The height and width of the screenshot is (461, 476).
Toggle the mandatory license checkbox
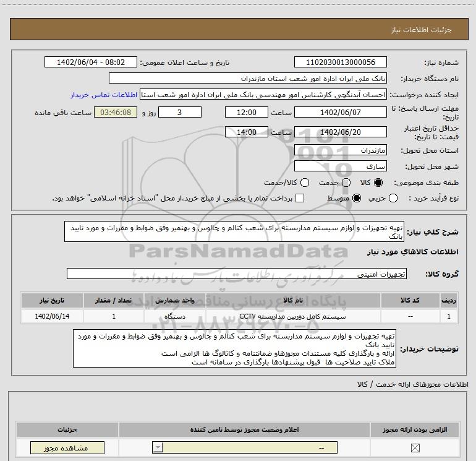click(415, 447)
